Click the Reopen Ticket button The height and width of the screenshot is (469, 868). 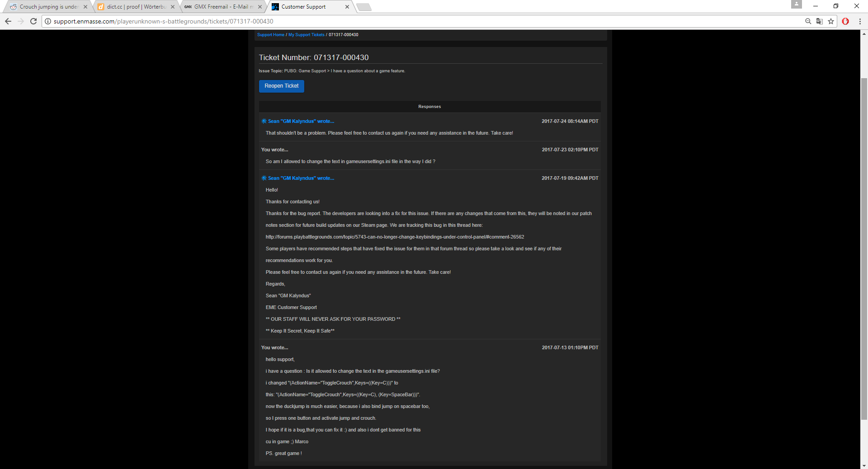tap(282, 86)
